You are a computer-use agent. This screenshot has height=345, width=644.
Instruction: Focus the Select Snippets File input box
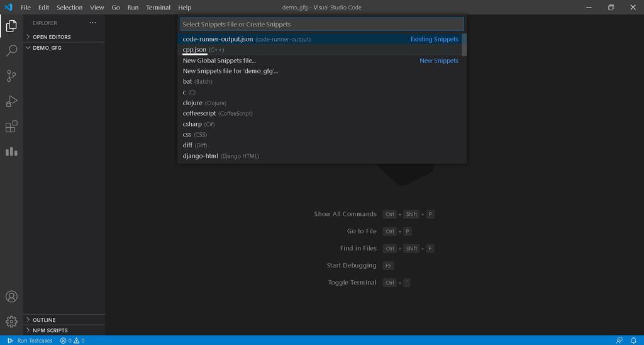coord(322,25)
